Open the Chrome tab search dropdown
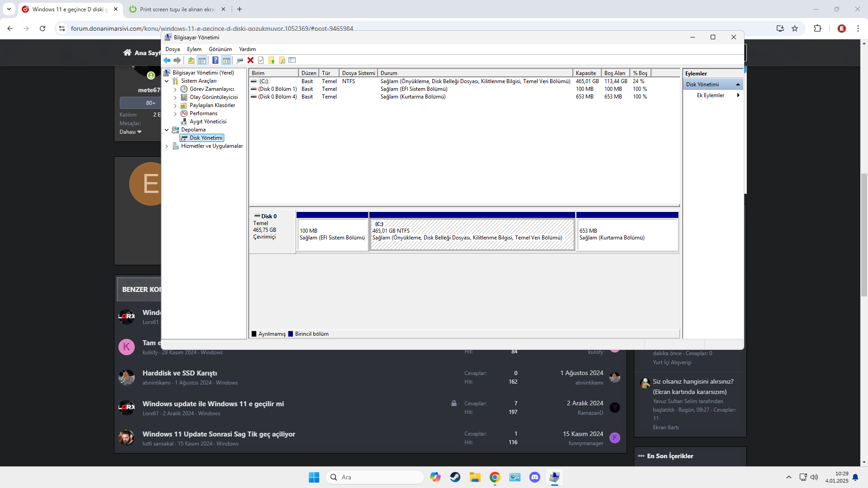This screenshot has height=488, width=868. pos(9,9)
